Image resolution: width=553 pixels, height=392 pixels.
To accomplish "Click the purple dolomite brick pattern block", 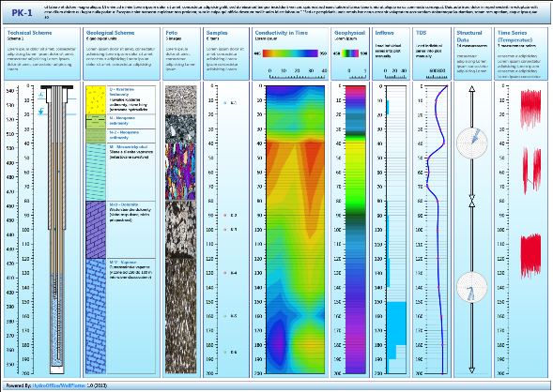I will [96, 230].
